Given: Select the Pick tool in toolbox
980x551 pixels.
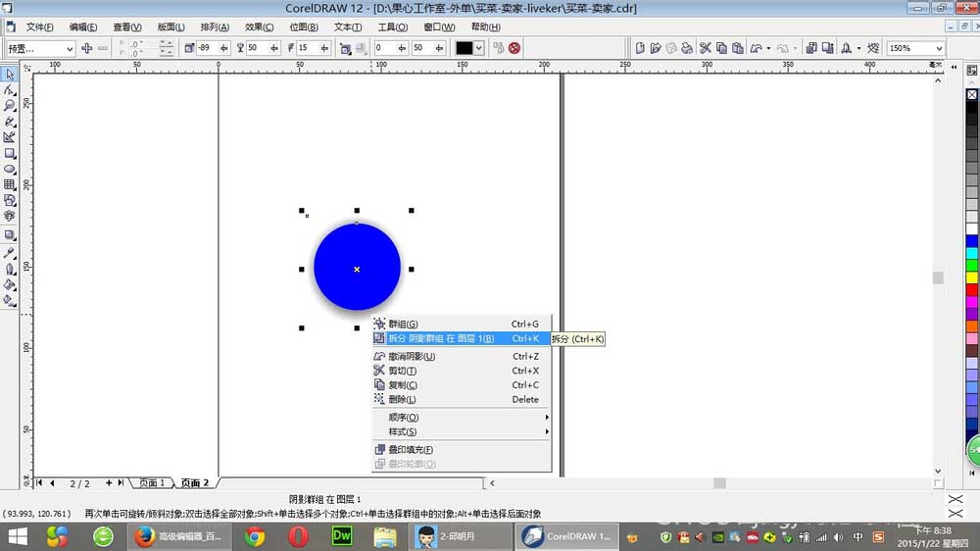Looking at the screenshot, I should pyautogui.click(x=10, y=74).
